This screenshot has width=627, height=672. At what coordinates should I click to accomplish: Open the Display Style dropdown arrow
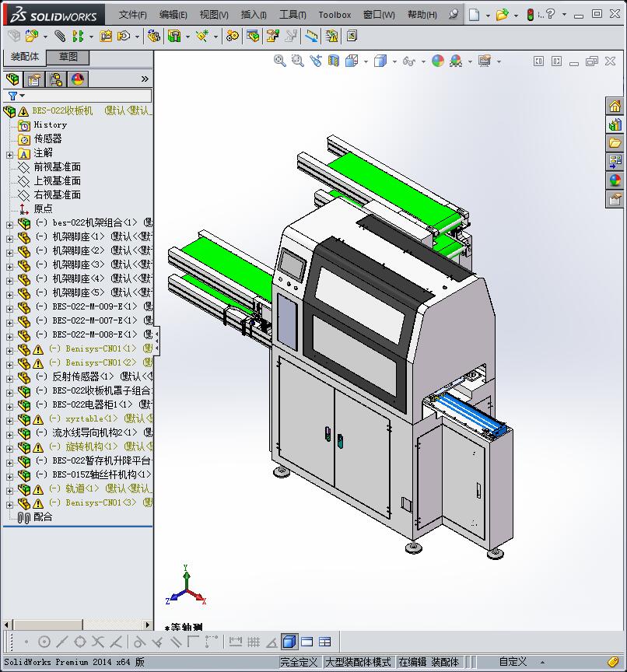click(394, 61)
